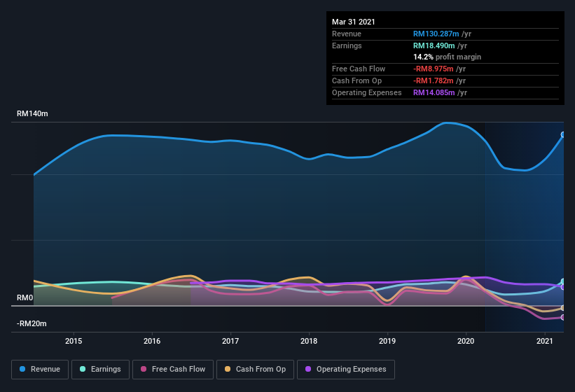Click the RM18.490m earnings value

coord(434,45)
